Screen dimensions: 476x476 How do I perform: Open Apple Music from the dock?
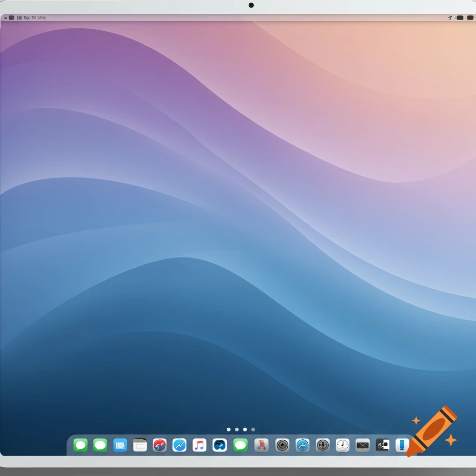pyautogui.click(x=198, y=445)
